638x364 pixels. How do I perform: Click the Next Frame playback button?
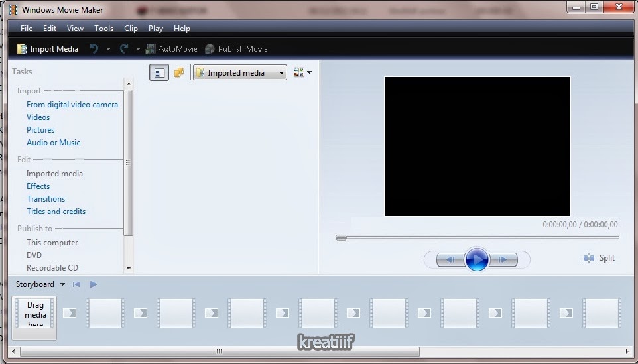click(x=503, y=259)
